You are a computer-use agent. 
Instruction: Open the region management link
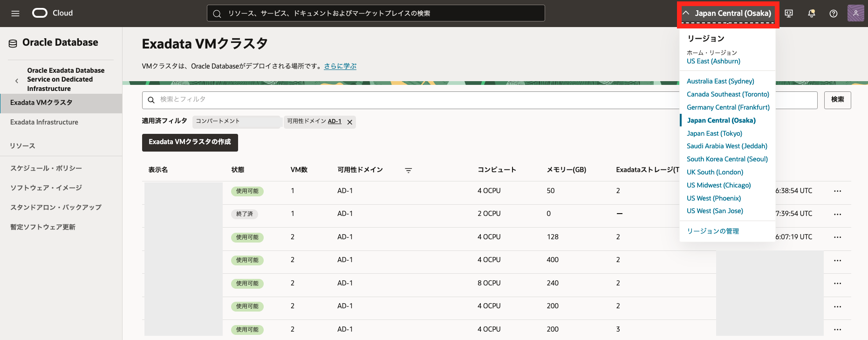pyautogui.click(x=712, y=231)
